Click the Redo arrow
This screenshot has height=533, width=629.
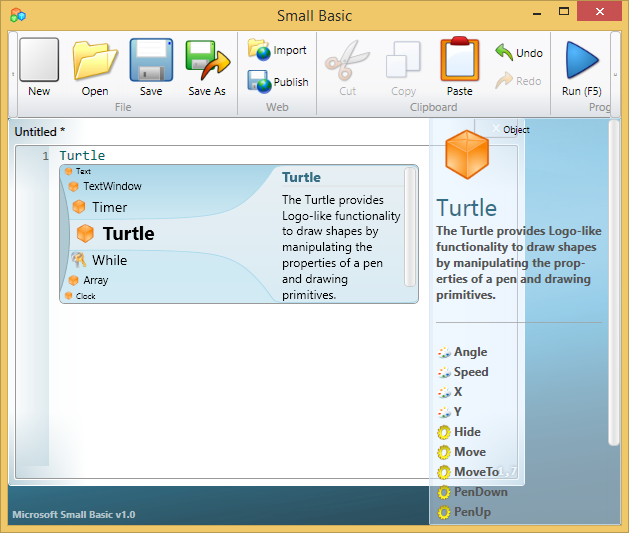(x=504, y=80)
